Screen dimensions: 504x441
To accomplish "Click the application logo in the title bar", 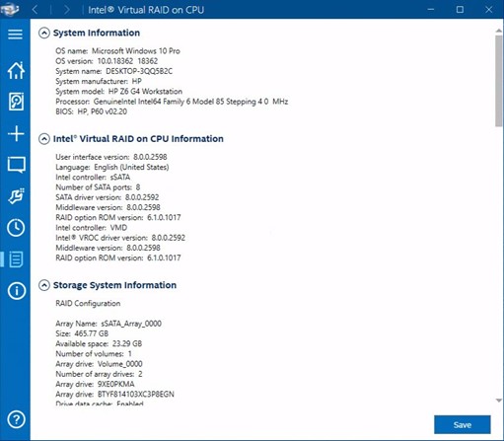I will click(x=9, y=9).
